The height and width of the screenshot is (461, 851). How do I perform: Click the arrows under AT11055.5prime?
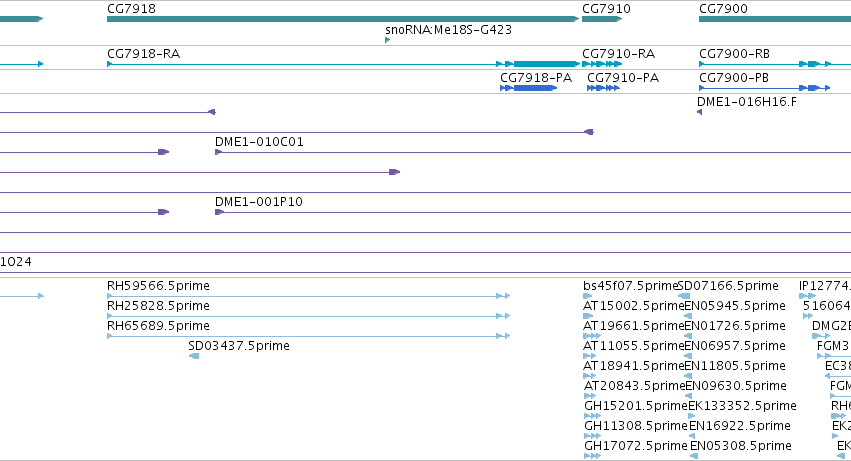[x=589, y=356]
